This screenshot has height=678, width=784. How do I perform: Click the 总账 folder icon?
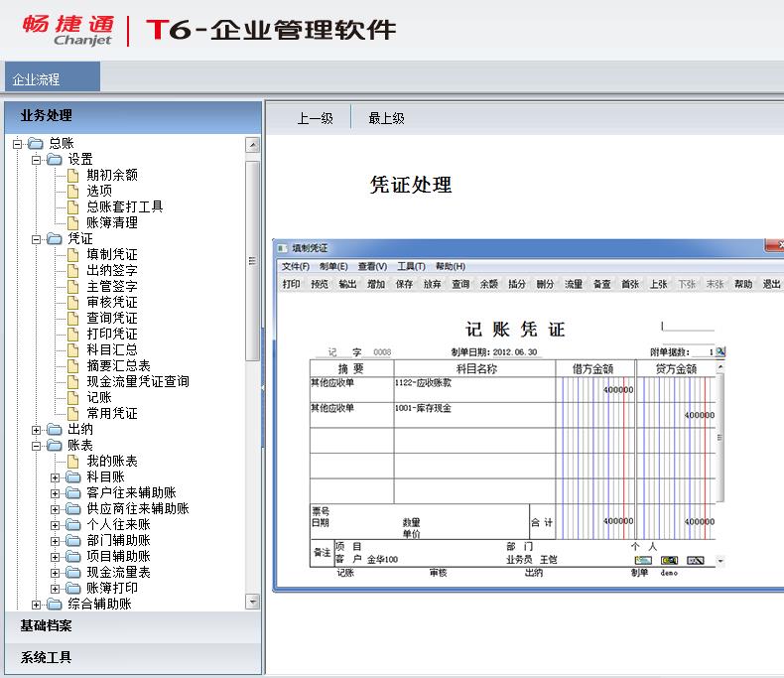[36, 143]
